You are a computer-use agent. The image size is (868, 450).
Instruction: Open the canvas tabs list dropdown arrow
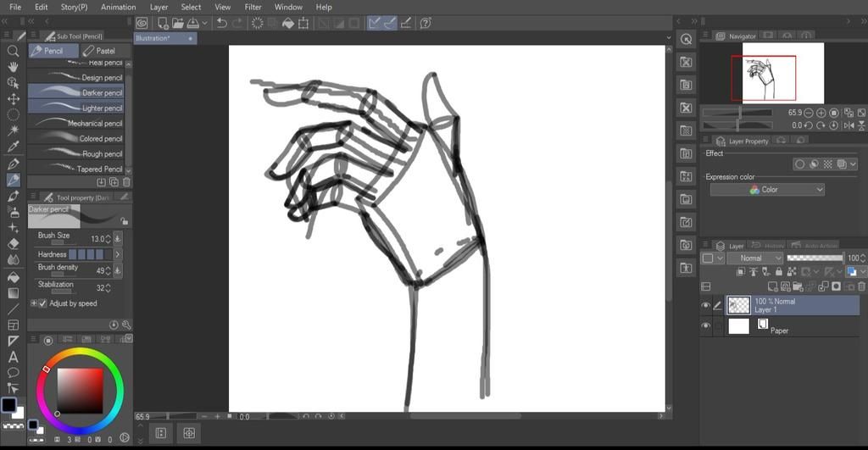pos(668,37)
